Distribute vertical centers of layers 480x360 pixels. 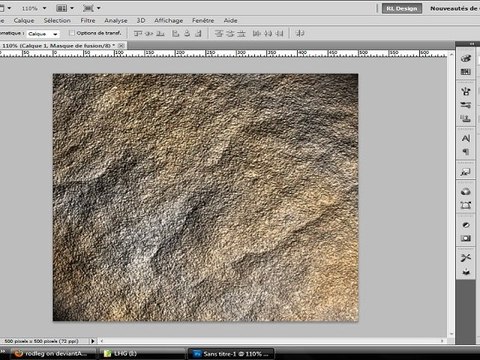tap(230, 33)
